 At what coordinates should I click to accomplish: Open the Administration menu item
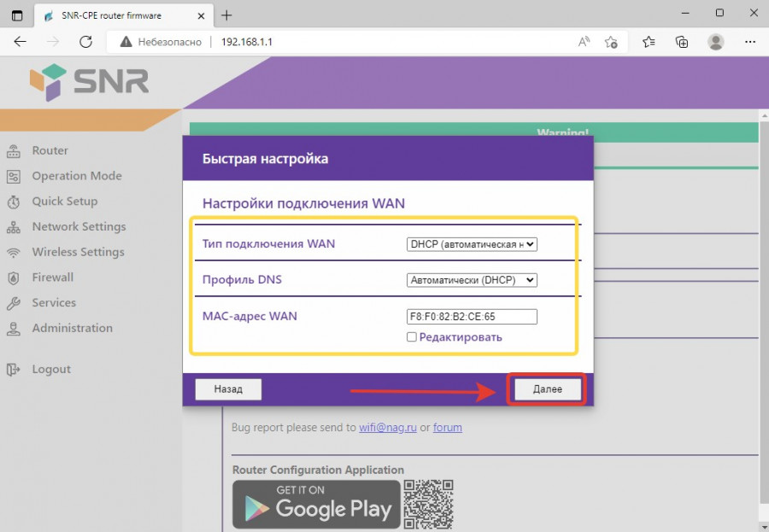72,328
